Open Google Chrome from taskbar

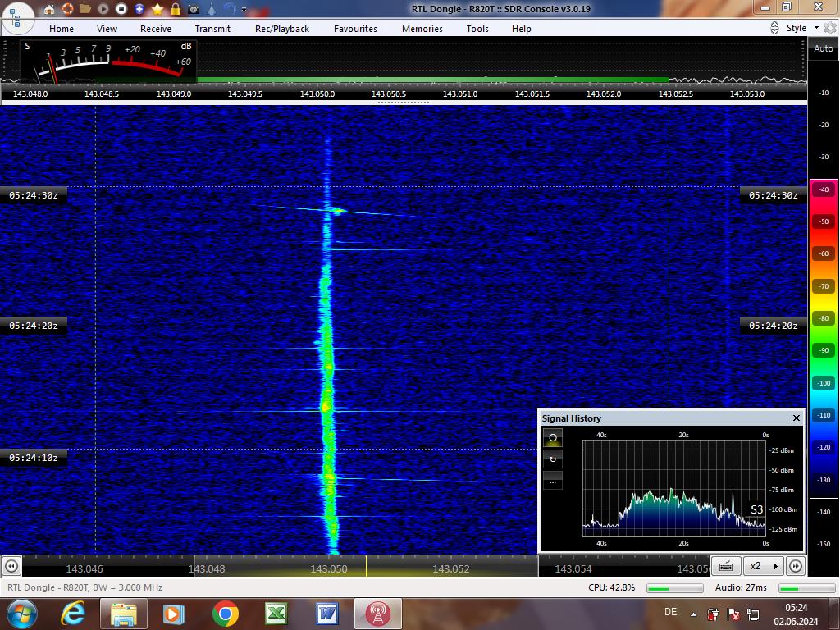[x=225, y=614]
